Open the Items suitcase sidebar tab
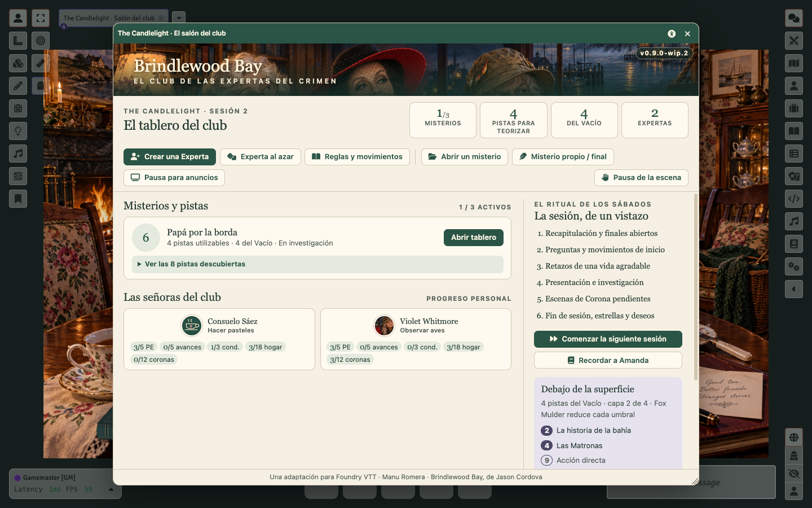 pos(794,108)
